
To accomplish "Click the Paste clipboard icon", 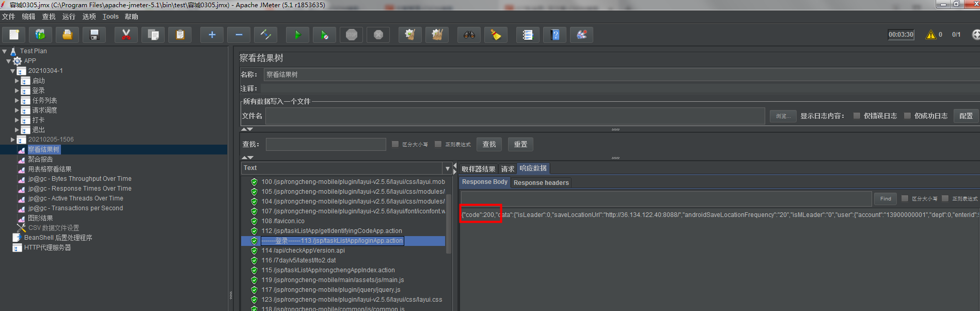I will tap(180, 35).
